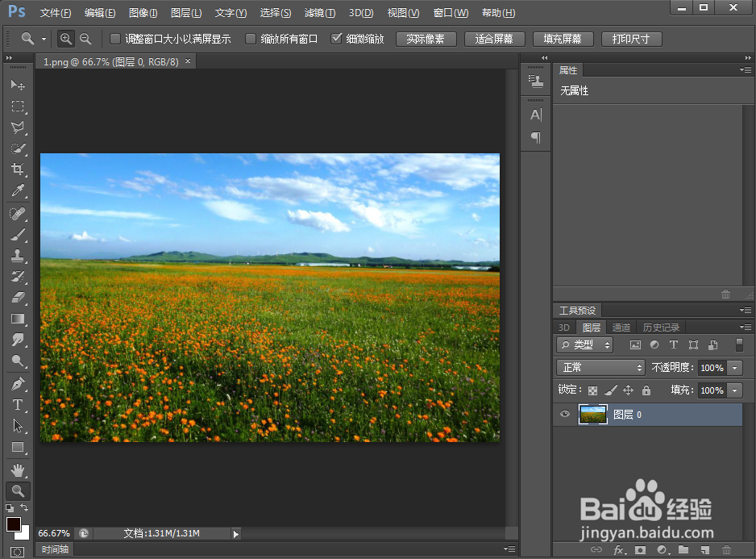This screenshot has width=756, height=559.
Task: Open the layers panel flyout menu
Action: (x=746, y=327)
